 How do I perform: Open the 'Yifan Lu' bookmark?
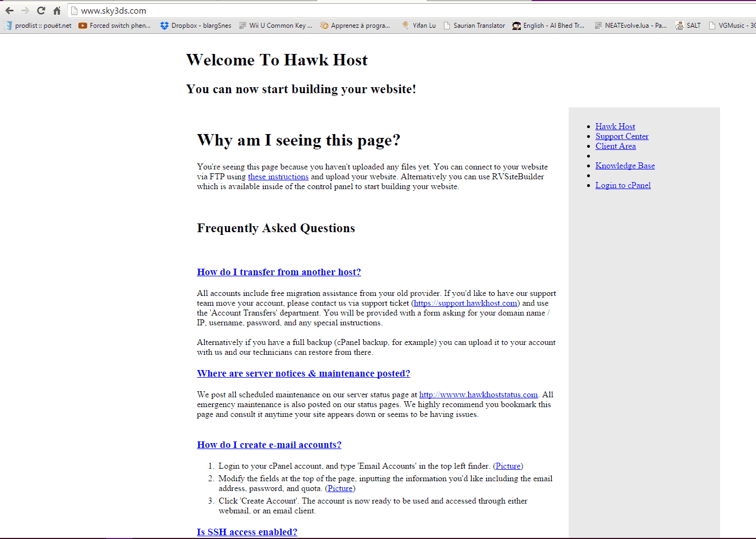click(x=419, y=26)
